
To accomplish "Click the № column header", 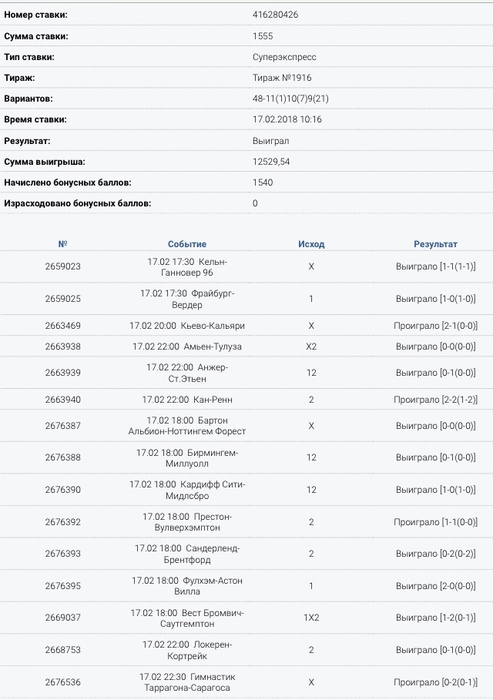I will click(x=63, y=244).
